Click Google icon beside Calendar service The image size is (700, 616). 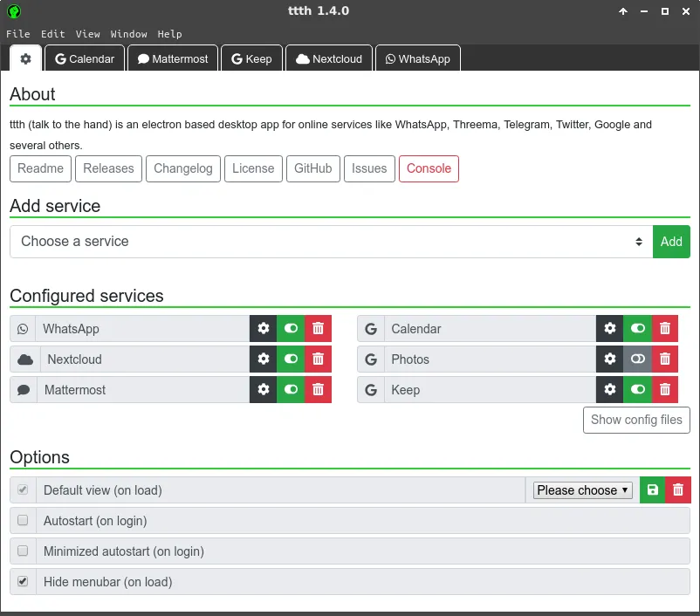click(x=371, y=329)
